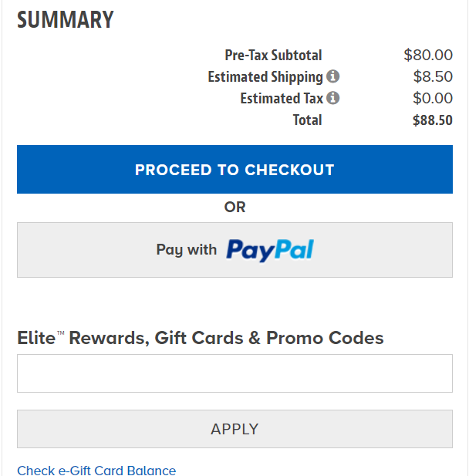Click the Apply promo code button

pos(235,429)
